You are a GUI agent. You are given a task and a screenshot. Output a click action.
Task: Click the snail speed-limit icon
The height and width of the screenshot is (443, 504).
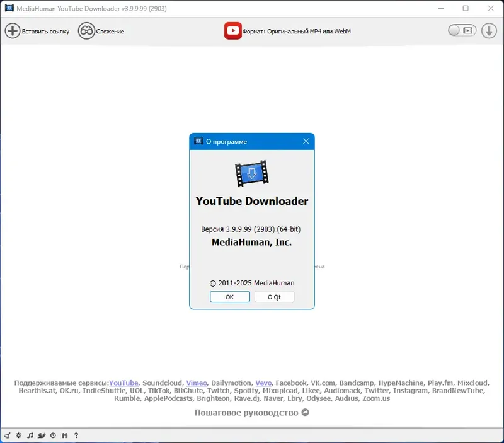tap(42, 435)
